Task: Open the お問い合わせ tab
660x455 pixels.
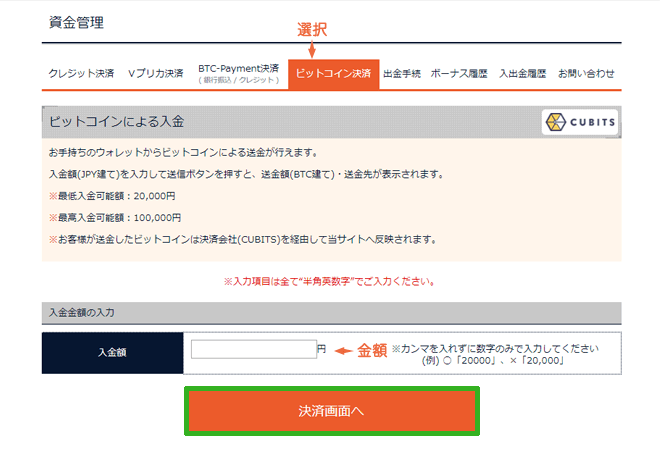Action: [586, 74]
